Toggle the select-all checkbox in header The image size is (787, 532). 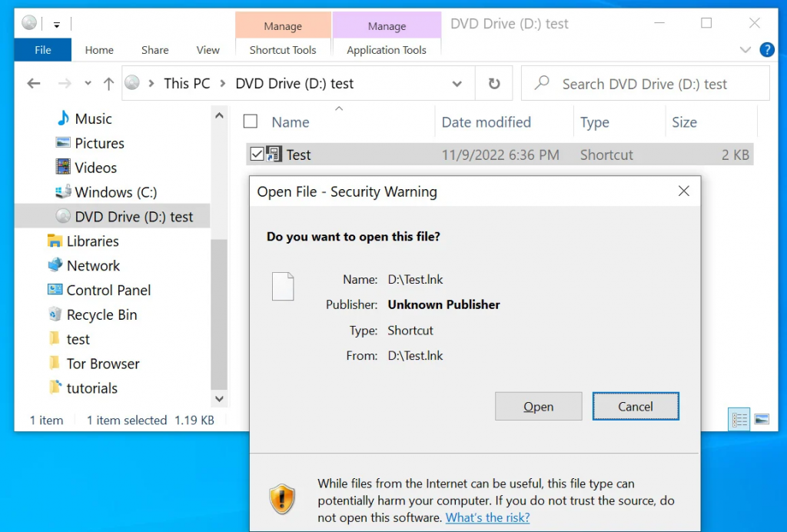[251, 121]
